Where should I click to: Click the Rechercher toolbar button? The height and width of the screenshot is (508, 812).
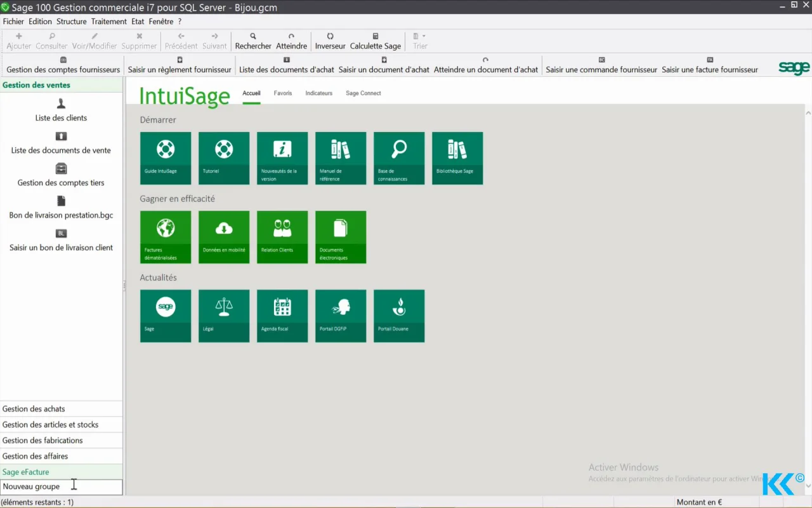(253, 41)
